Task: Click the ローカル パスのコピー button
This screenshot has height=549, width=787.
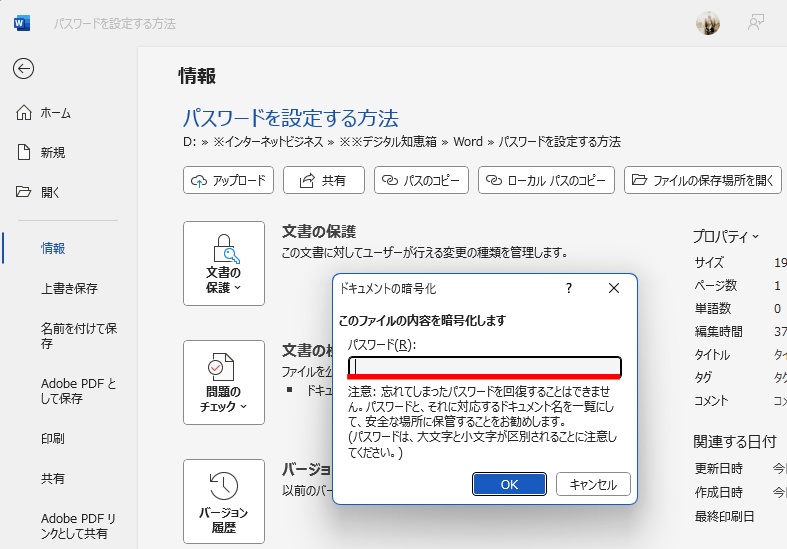Action: coord(546,180)
